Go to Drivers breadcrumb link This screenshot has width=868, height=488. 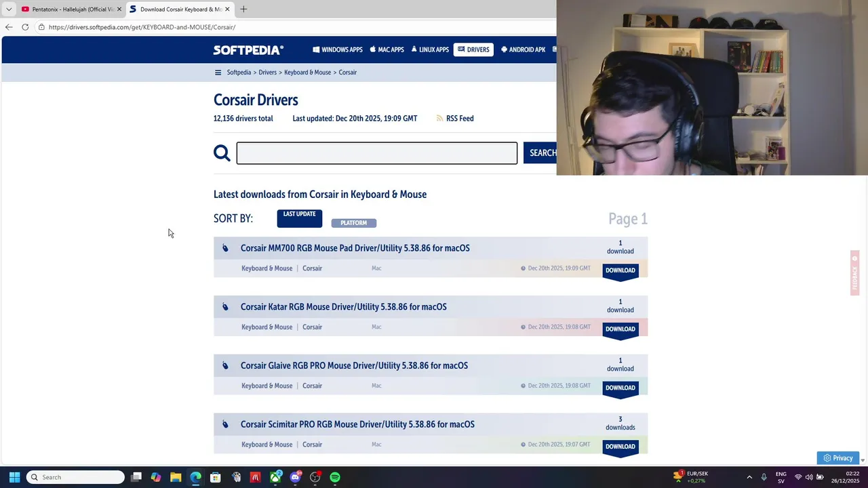[x=267, y=73]
